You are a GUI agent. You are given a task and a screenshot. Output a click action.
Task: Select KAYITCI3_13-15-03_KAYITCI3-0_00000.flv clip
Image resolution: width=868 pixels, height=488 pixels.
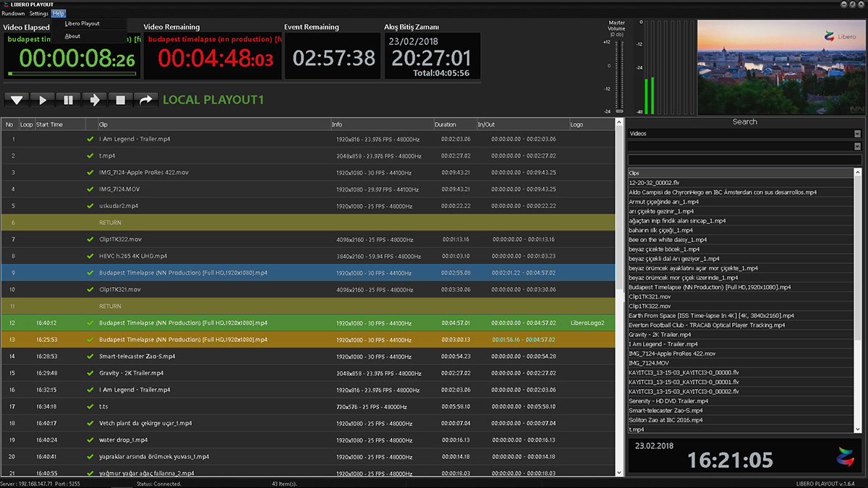(x=741, y=372)
